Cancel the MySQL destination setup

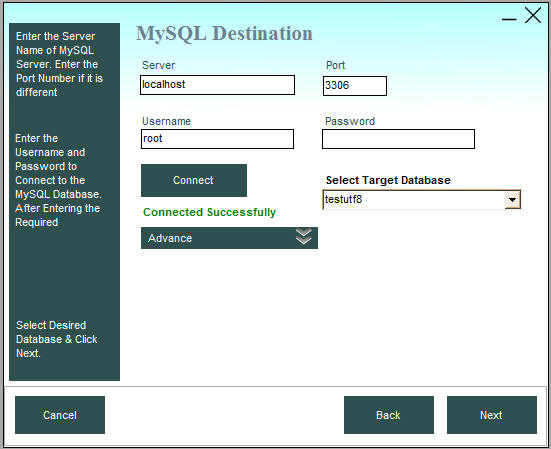[60, 415]
